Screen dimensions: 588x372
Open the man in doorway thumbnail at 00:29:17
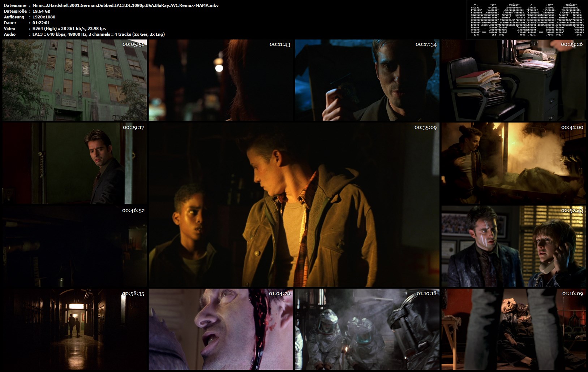(x=75, y=163)
